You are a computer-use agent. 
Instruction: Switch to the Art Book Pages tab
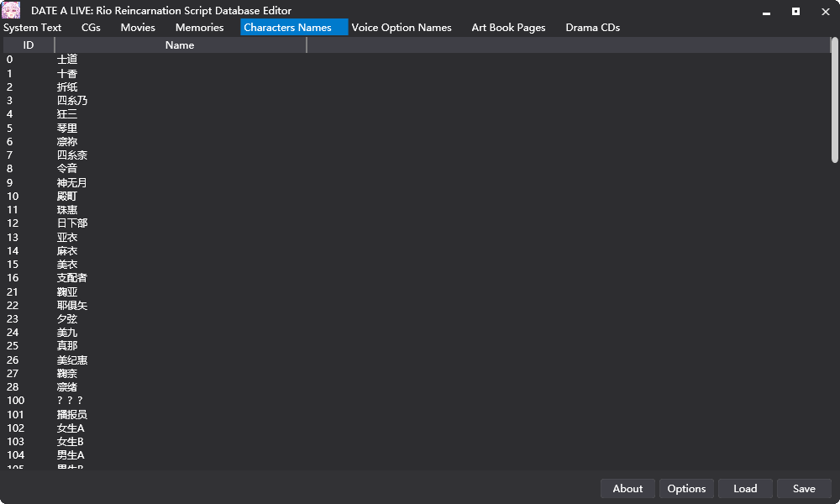(x=508, y=28)
